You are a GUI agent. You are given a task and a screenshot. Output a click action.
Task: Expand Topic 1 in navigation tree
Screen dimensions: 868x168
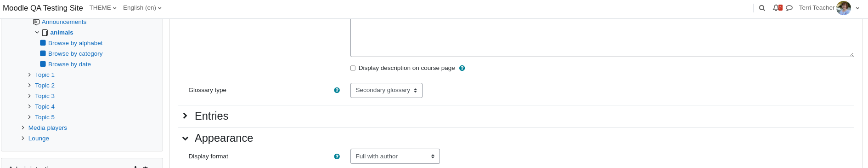coord(29,75)
